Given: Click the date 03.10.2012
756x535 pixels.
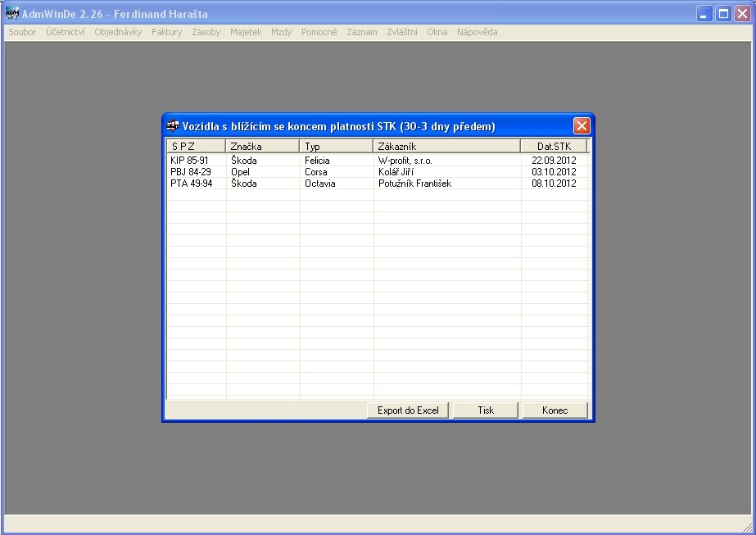Looking at the screenshot, I should (x=554, y=172).
